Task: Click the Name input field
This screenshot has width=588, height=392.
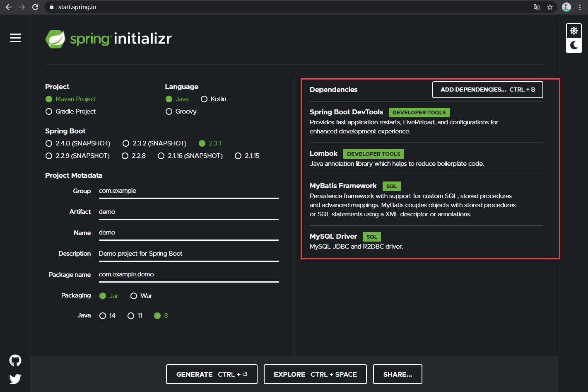Action: point(188,233)
